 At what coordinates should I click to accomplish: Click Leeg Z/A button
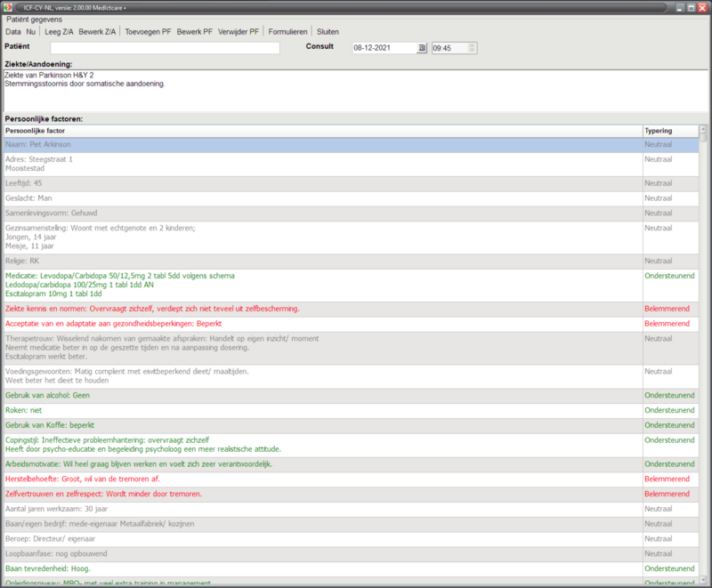pyautogui.click(x=60, y=31)
